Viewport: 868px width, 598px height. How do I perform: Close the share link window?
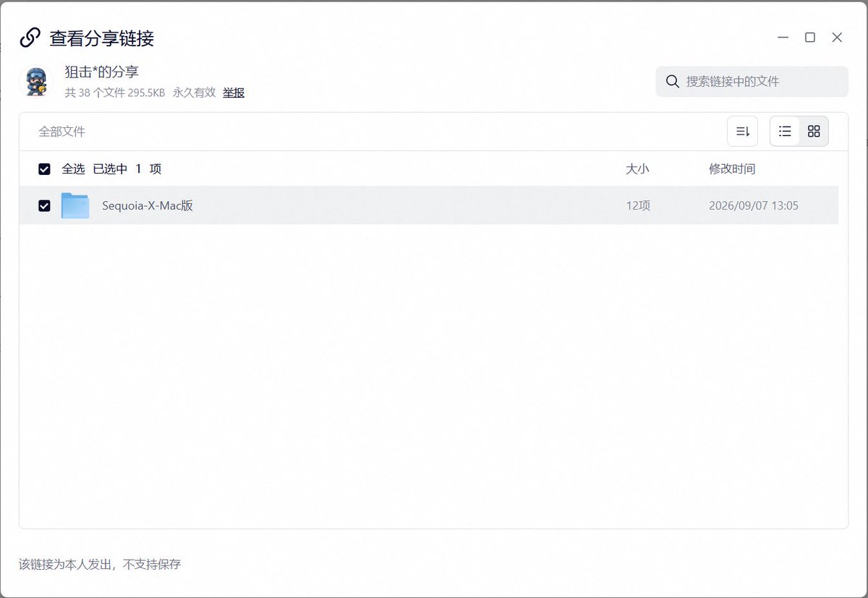tap(837, 38)
